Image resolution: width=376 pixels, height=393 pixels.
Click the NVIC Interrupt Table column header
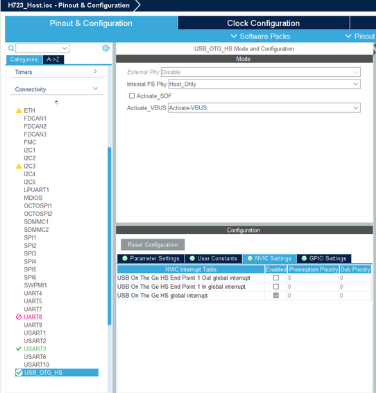(191, 269)
